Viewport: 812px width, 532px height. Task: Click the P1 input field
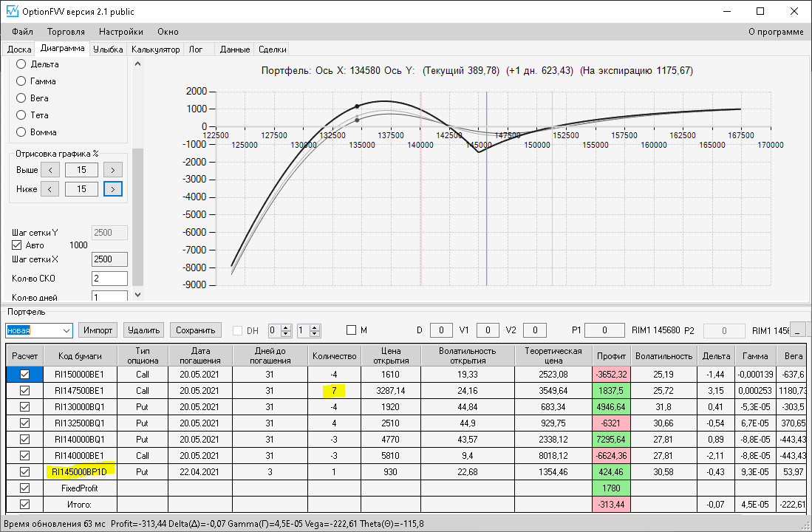click(604, 330)
